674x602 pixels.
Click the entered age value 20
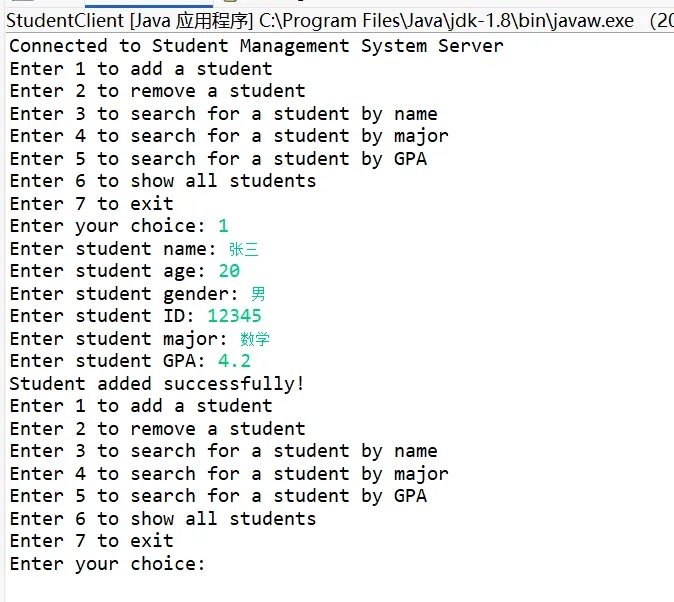[x=229, y=271]
